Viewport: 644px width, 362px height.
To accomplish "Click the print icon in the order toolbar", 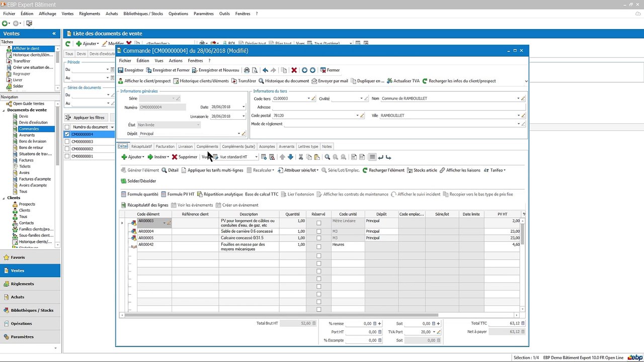I will pyautogui.click(x=247, y=70).
